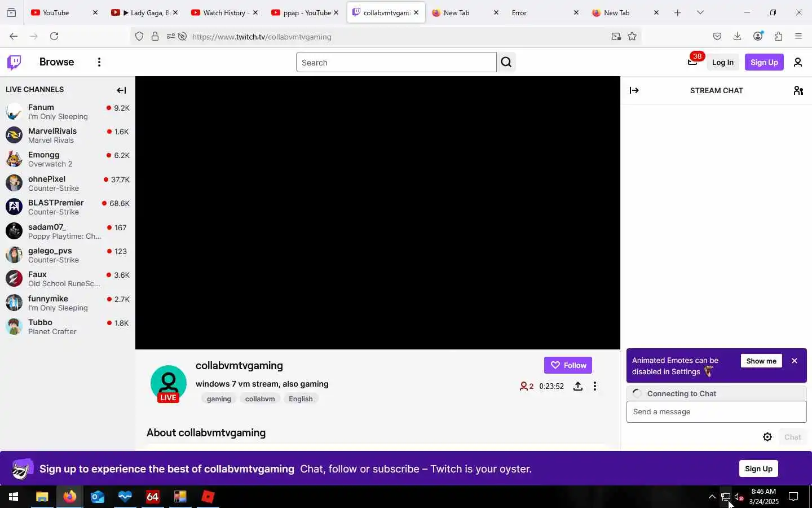Show hidden system tray icons
Screen dimensions: 812x508
click(x=712, y=497)
